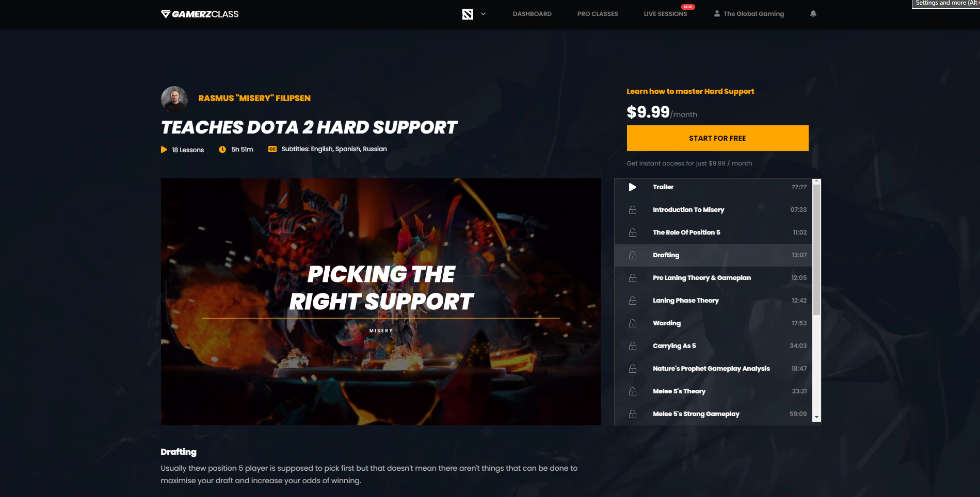Go to Dashboard
This screenshot has height=497, width=980.
point(532,14)
